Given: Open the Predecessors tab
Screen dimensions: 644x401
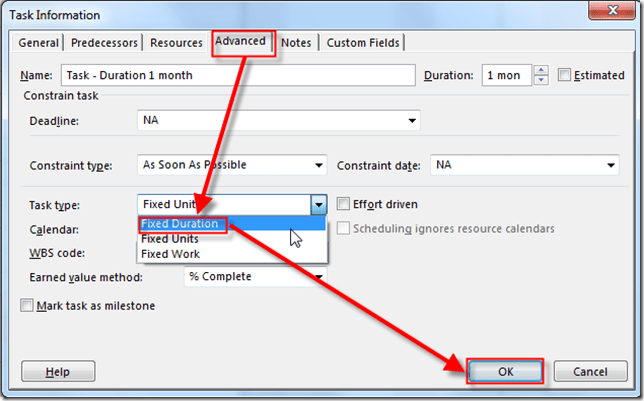Looking at the screenshot, I should [x=105, y=43].
